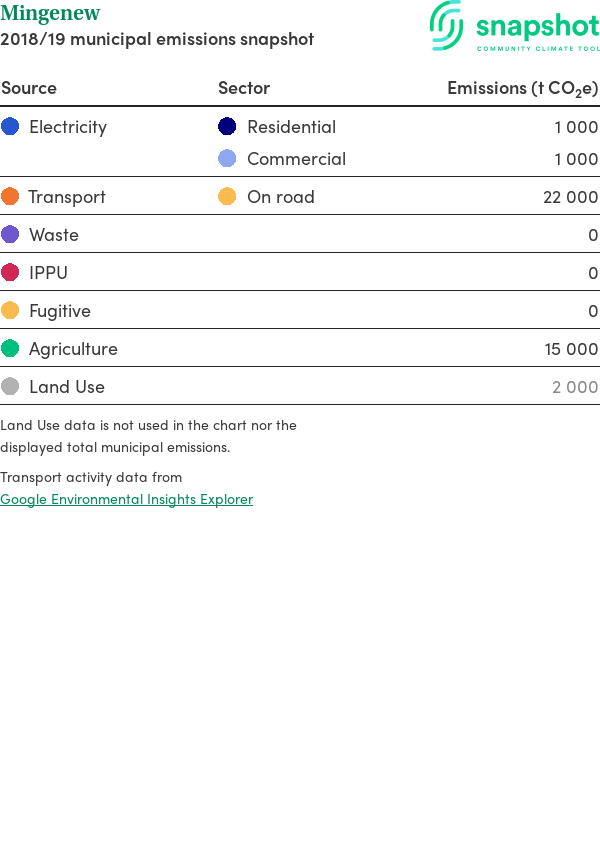Select the blue Electricity source dot

[10, 126]
